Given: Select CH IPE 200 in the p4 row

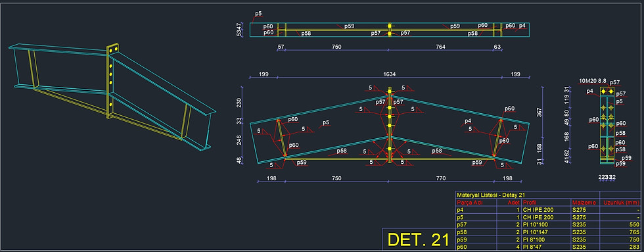Looking at the screenshot, I should click(x=538, y=210).
